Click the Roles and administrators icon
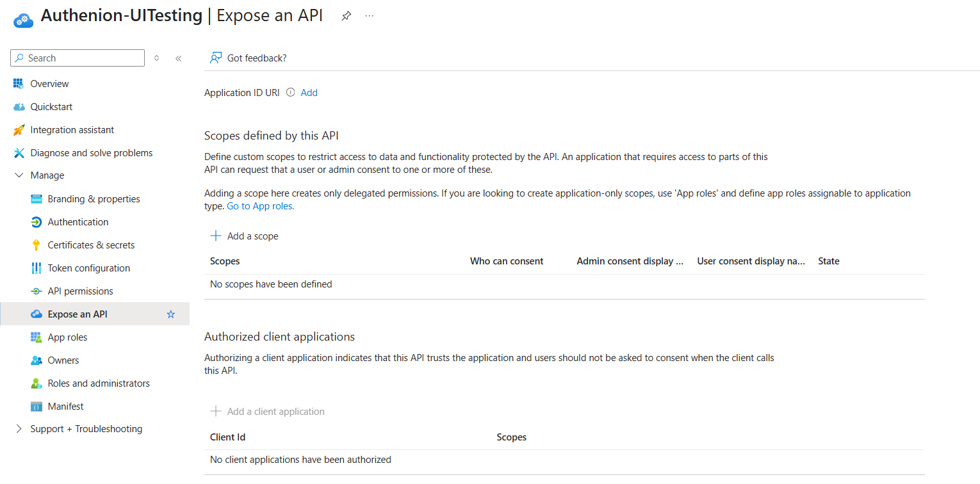 [x=36, y=383]
